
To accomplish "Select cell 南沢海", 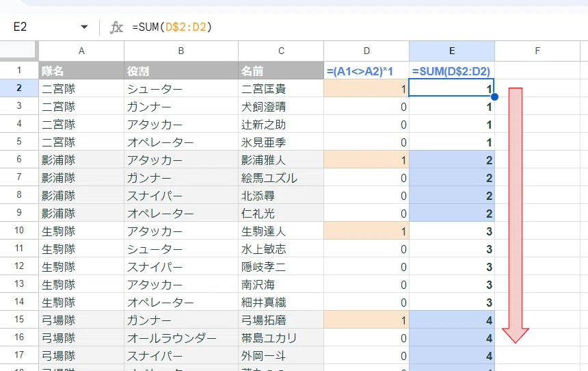I will click(281, 284).
